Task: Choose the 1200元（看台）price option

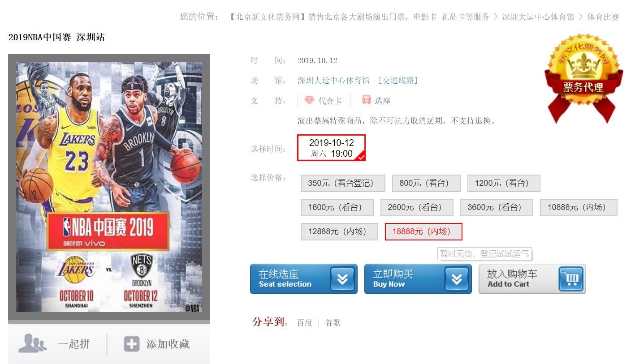Action: pos(504,183)
